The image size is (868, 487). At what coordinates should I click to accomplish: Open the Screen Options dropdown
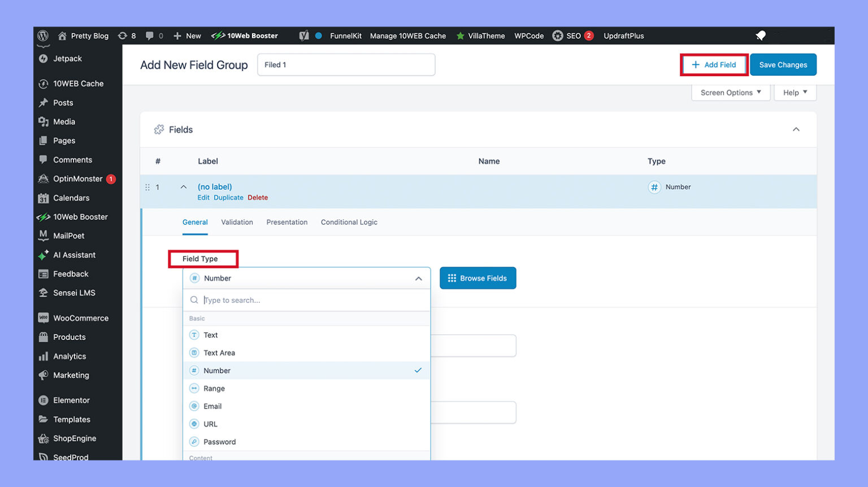click(x=730, y=92)
